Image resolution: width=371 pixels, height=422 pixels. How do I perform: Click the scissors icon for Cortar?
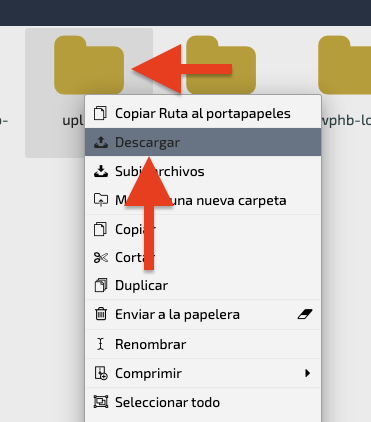pyautogui.click(x=101, y=257)
